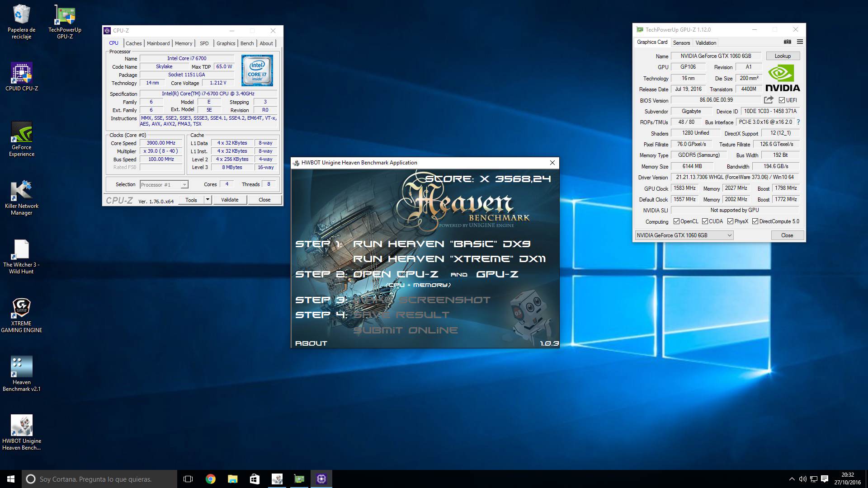This screenshot has height=488, width=868.
Task: Click the GPU-Z screenshot camera icon
Action: (x=787, y=42)
